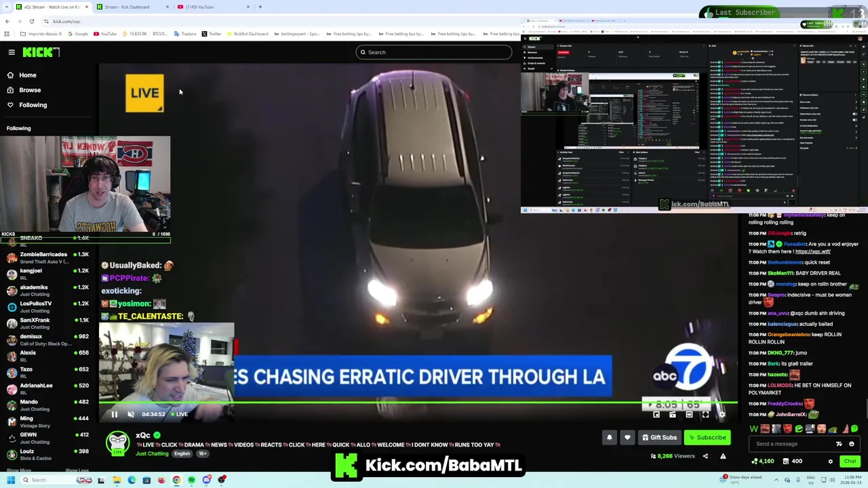
Task: Open the player settings gear
Action: (722, 414)
